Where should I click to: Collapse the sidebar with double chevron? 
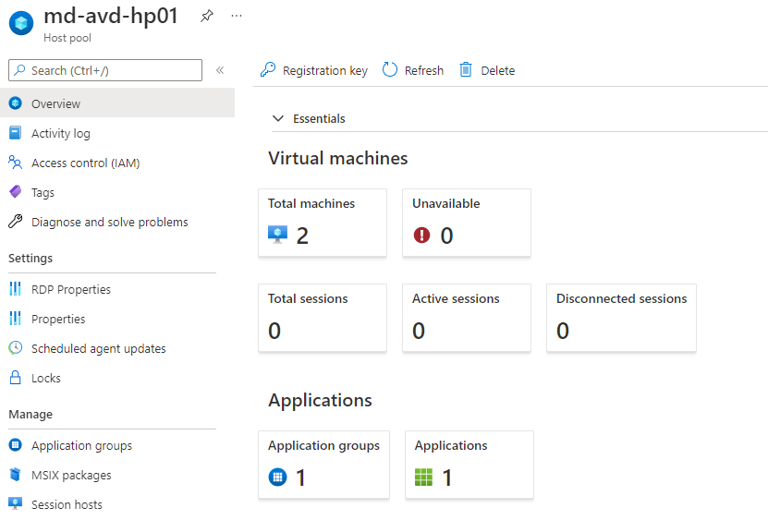[220, 70]
